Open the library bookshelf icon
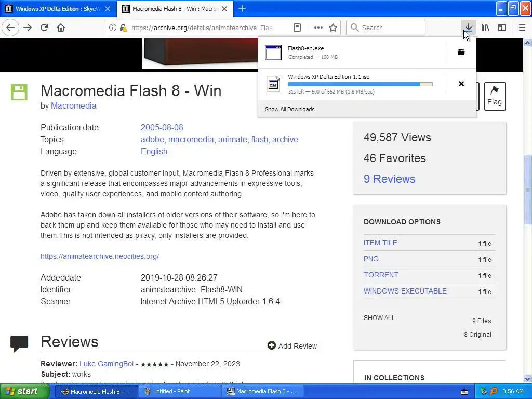 tap(486, 28)
